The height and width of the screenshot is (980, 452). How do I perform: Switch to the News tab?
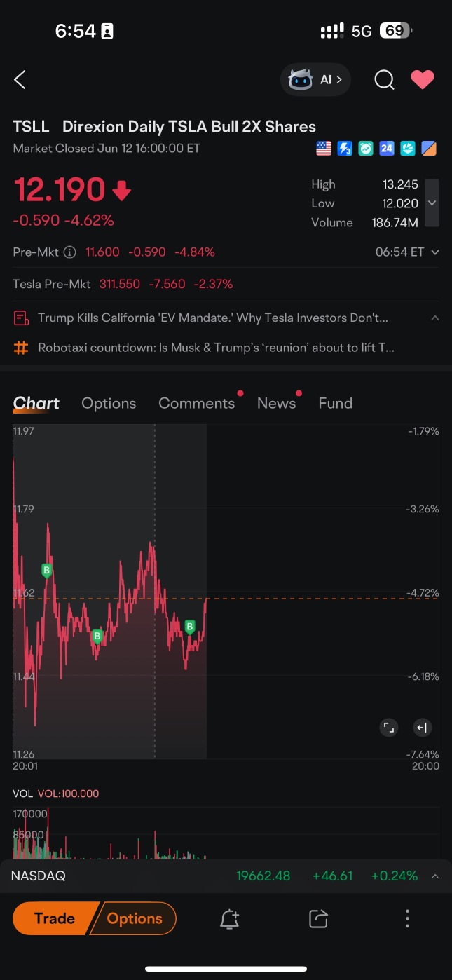tap(277, 403)
